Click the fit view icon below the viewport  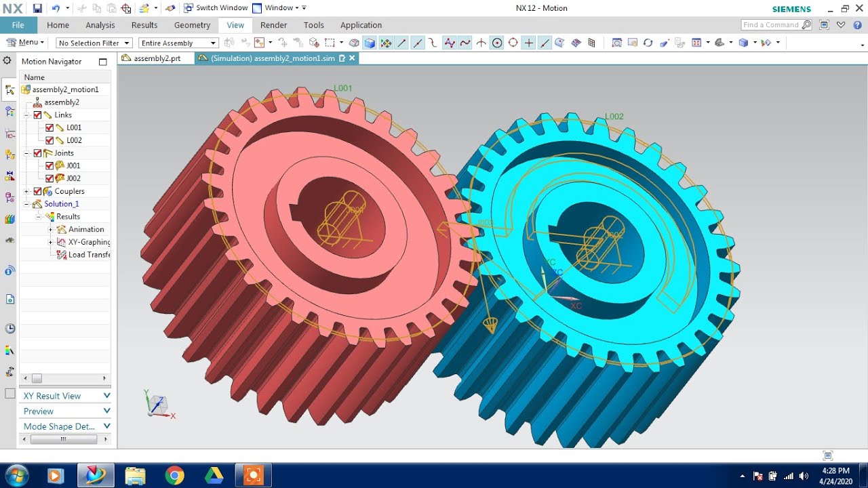coord(827,456)
